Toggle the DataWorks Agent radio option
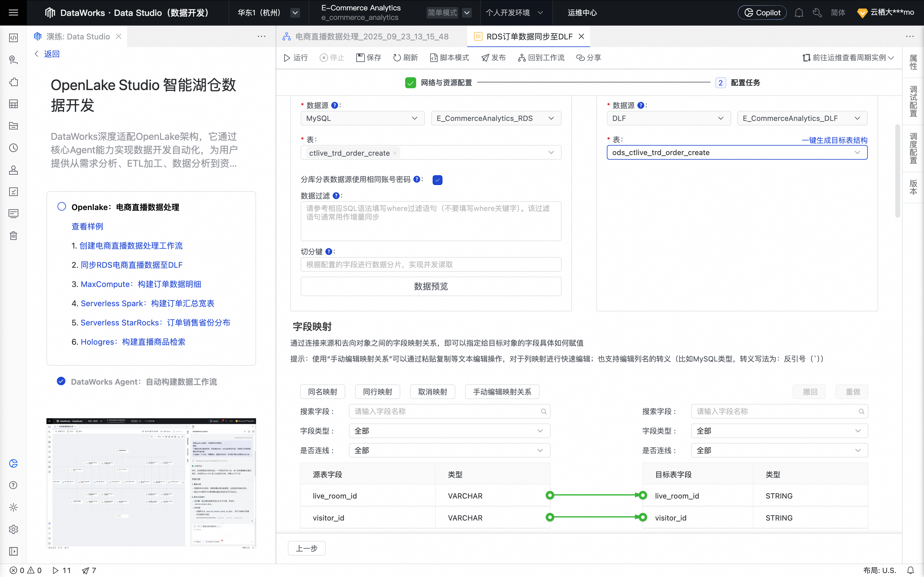 tap(61, 381)
